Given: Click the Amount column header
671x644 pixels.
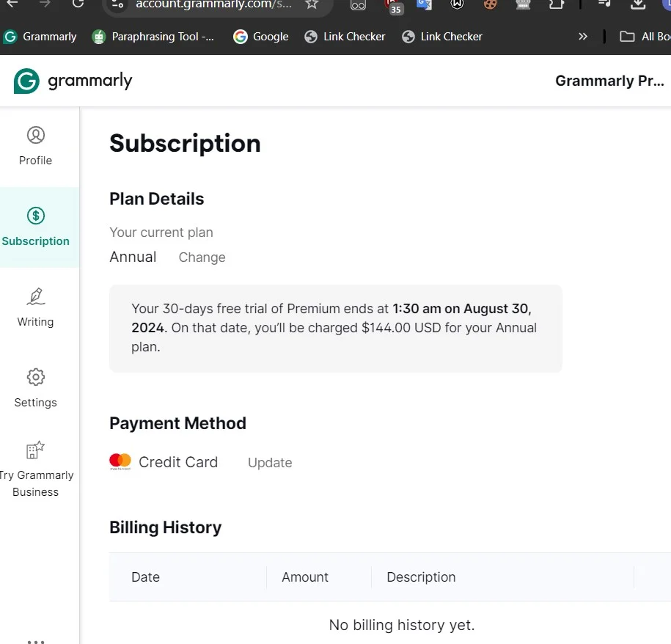Looking at the screenshot, I should pos(305,577).
